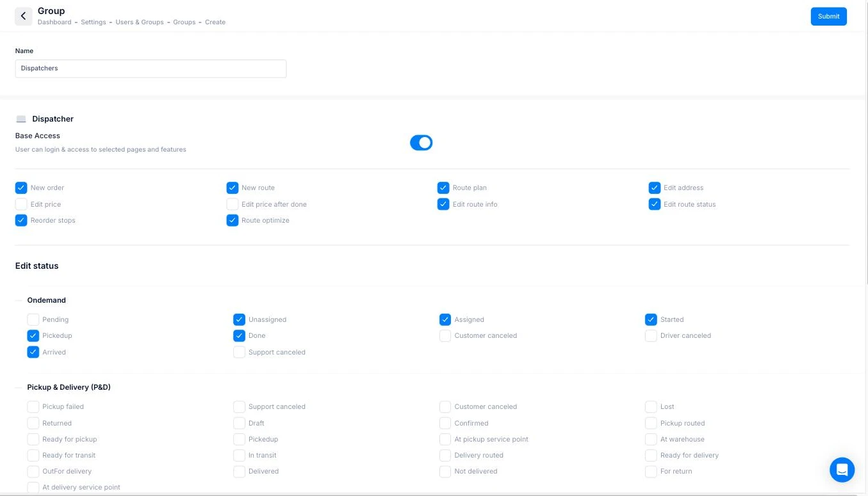This screenshot has width=868, height=496.
Task: Uncheck the New order checkbox
Action: pos(21,188)
